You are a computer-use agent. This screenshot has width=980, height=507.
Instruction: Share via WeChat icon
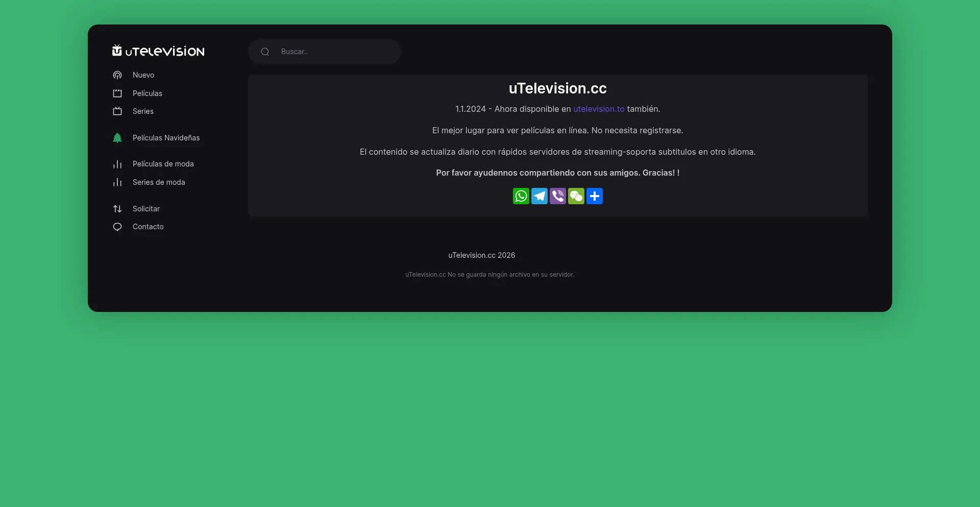click(576, 196)
